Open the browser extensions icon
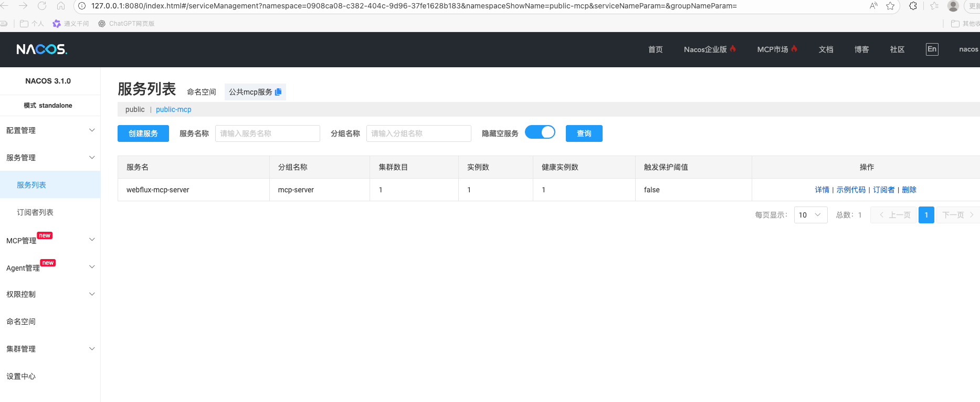Screen dimensions: 980x402 (x=913, y=6)
